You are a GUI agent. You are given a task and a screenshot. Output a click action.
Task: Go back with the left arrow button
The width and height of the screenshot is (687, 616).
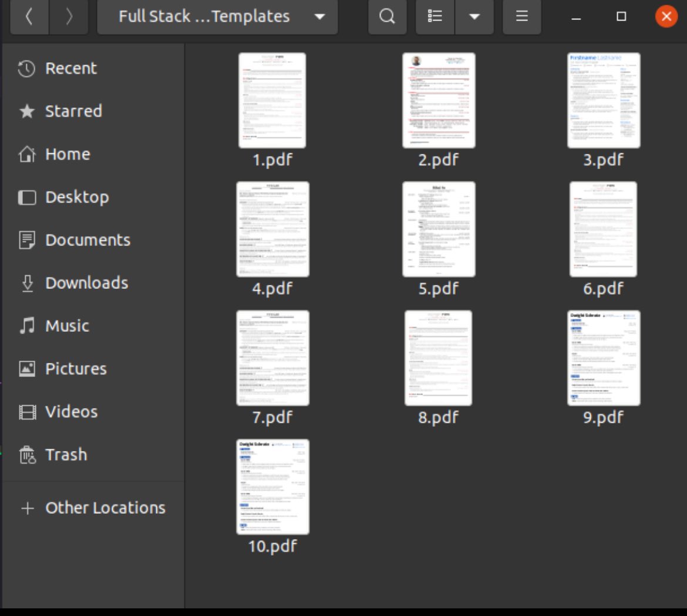[29, 16]
